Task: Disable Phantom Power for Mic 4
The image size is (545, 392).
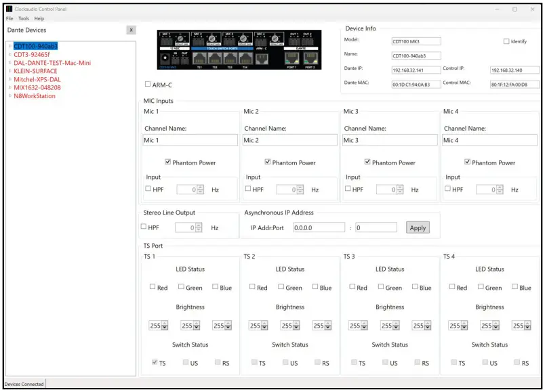Action: tap(468, 162)
